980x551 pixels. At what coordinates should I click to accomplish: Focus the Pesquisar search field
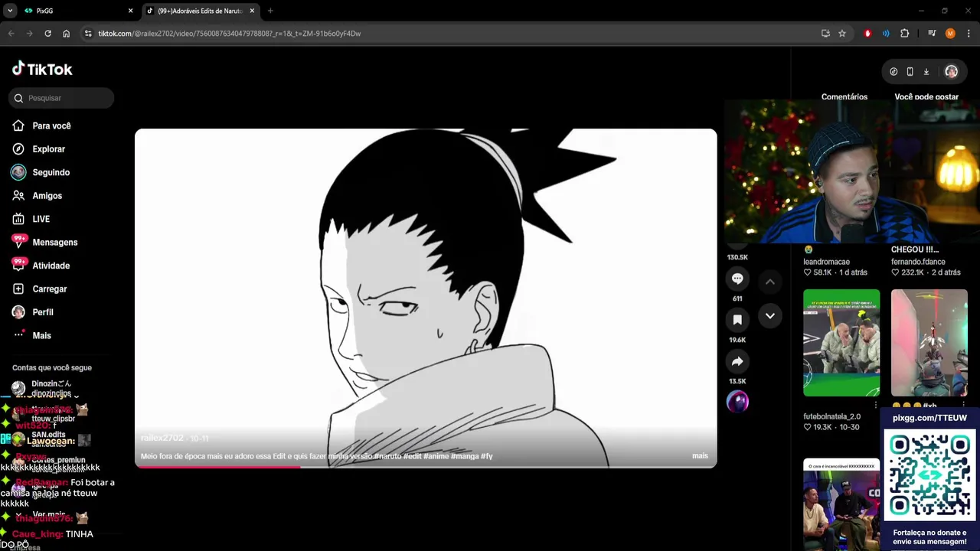click(x=61, y=98)
